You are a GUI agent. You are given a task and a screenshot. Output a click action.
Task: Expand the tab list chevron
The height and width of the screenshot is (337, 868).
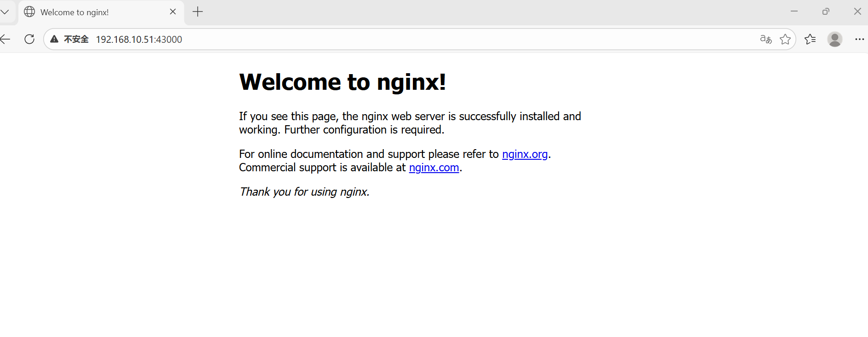coord(5,12)
